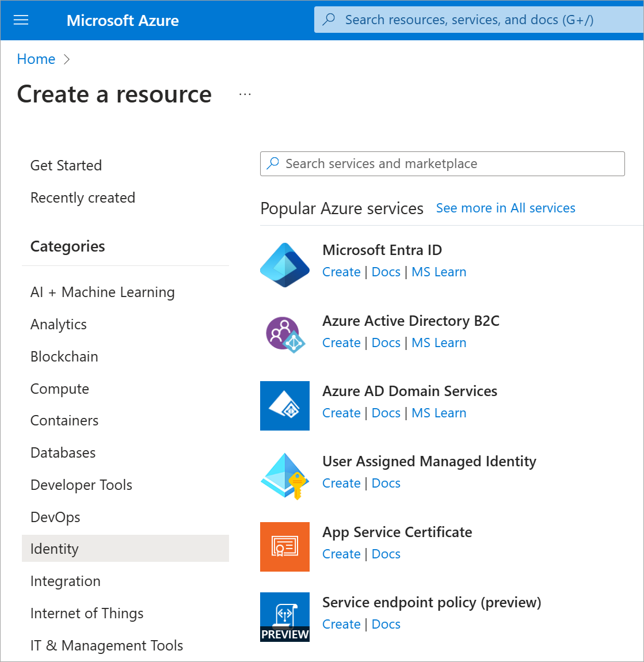
Task: Choose the Developer Tools category
Action: pos(82,485)
